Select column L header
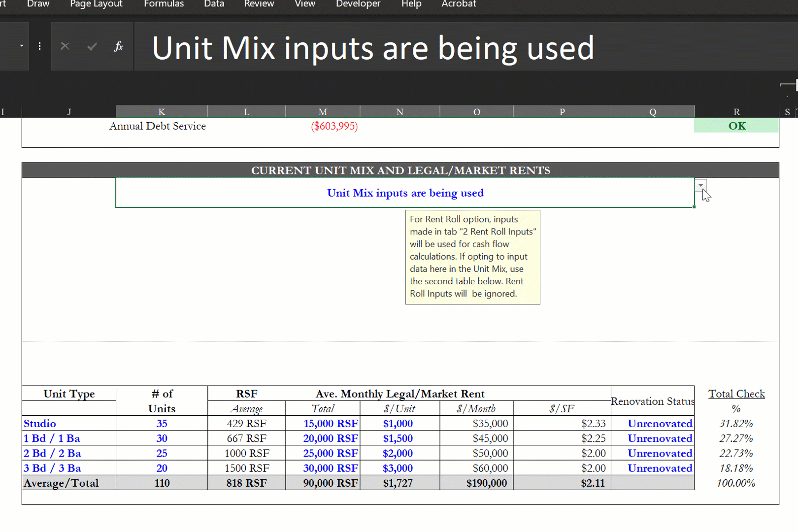Screen dimensions: 798x532 pyautogui.click(x=246, y=112)
